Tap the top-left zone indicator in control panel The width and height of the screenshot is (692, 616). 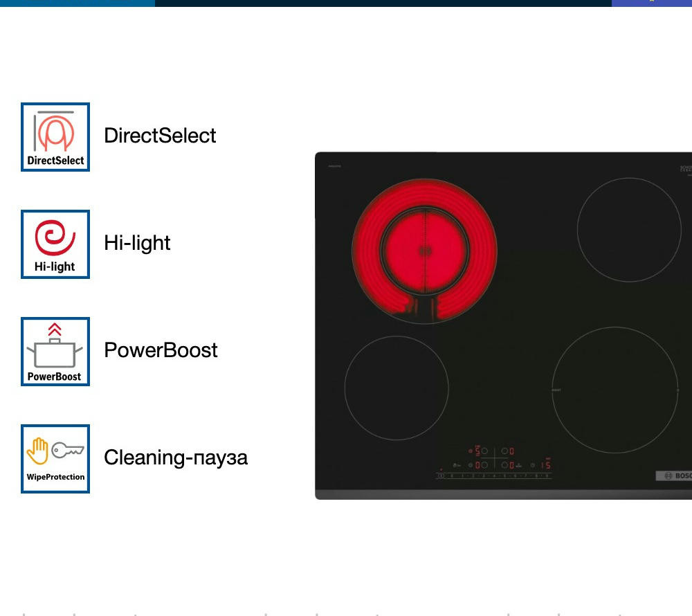click(x=479, y=451)
